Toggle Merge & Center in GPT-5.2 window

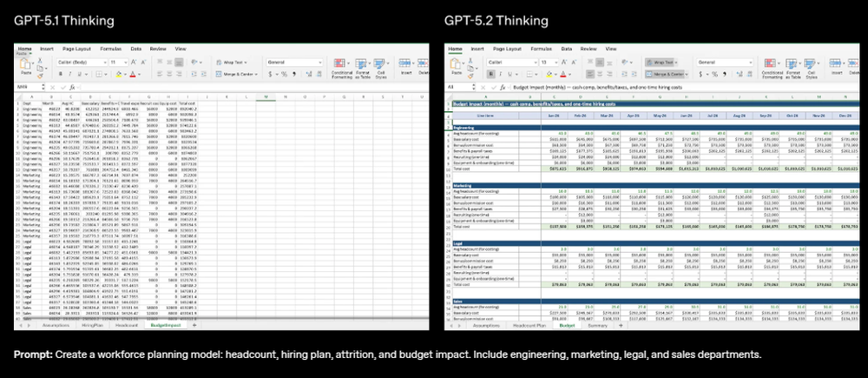point(666,74)
